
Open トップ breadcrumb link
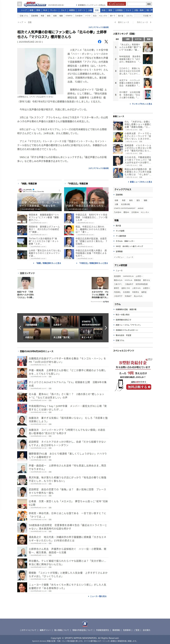pos(20,22)
